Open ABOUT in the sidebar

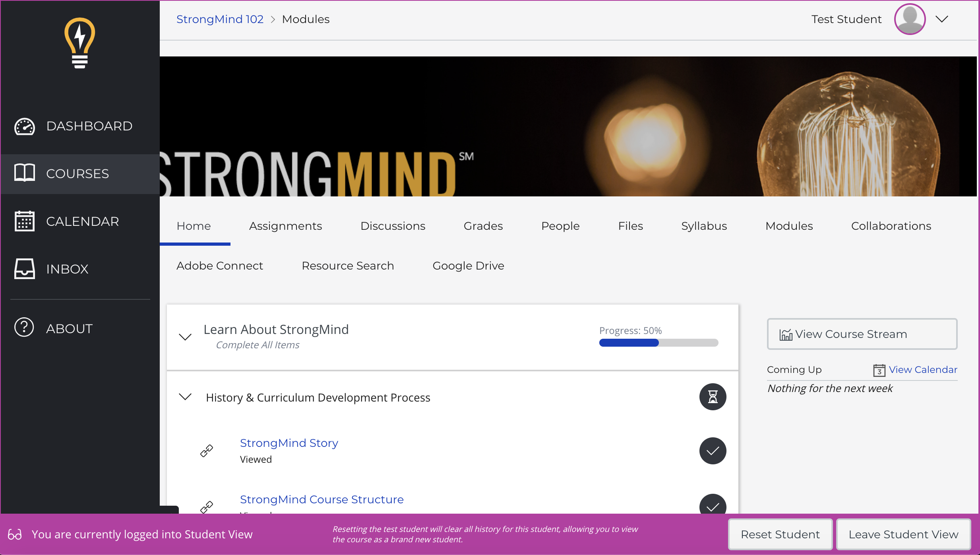coord(80,328)
